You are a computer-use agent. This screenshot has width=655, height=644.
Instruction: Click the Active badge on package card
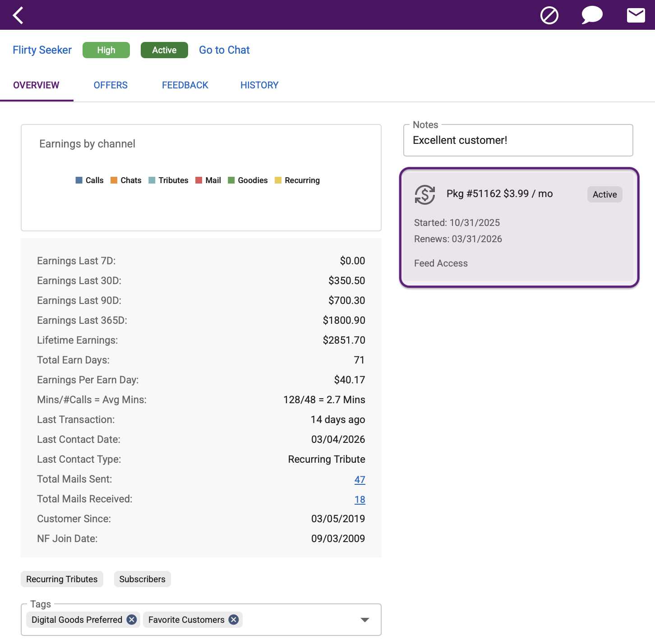[x=604, y=194]
